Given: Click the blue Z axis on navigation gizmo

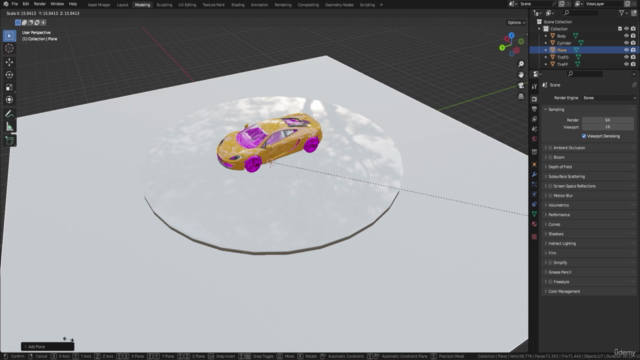Looking at the screenshot, I should click(512, 36).
